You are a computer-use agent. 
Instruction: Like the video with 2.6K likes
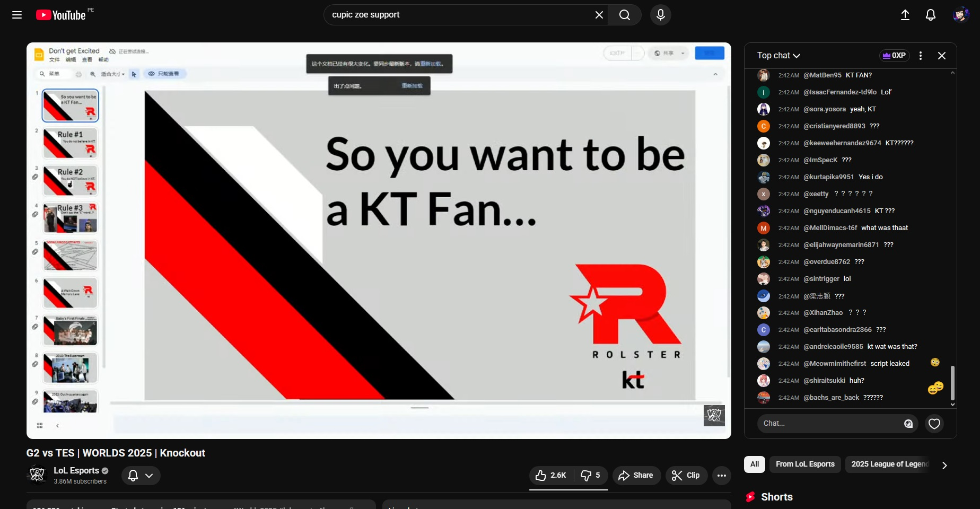(x=551, y=476)
